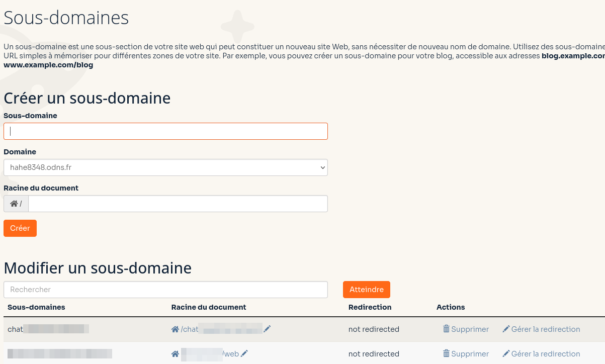Image resolution: width=605 pixels, height=364 pixels.
Task: Click the pencil icon next to first Gérer la redirection
Action: (505, 329)
